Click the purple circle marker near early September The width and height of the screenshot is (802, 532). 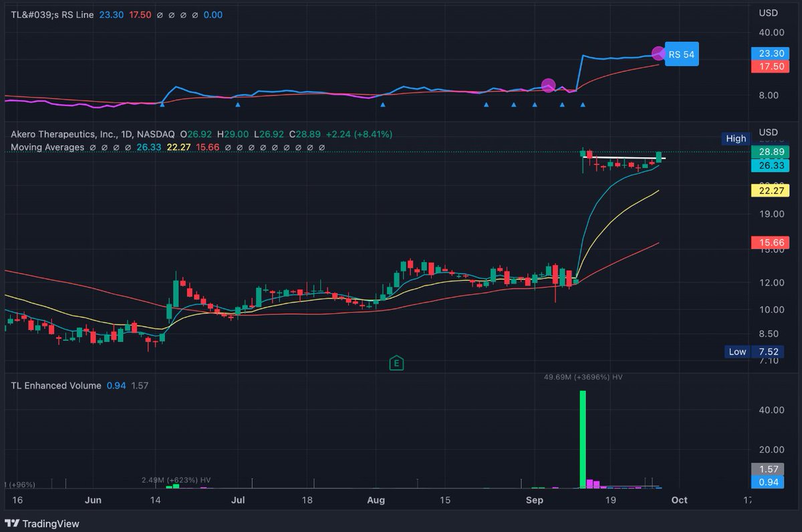point(548,86)
